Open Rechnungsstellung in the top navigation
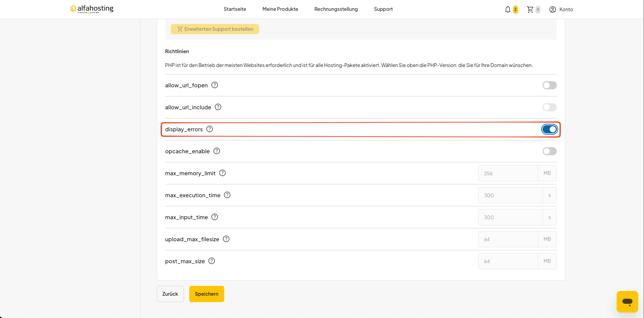The image size is (644, 318). pyautogui.click(x=336, y=9)
